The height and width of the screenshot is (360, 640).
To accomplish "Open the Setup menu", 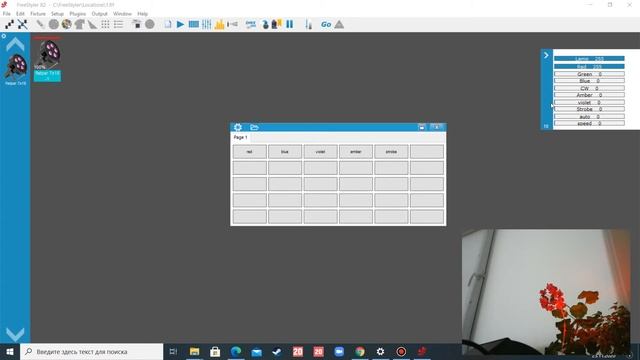I will point(57,14).
